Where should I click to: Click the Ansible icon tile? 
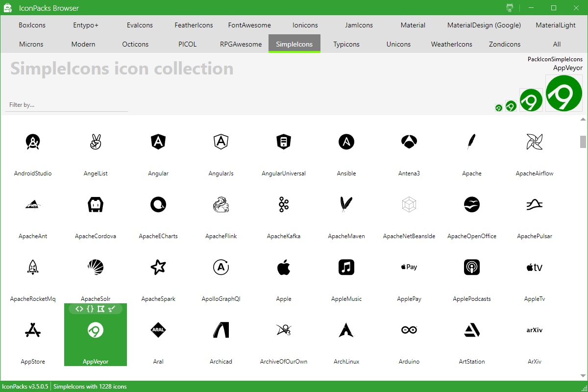[346, 147]
